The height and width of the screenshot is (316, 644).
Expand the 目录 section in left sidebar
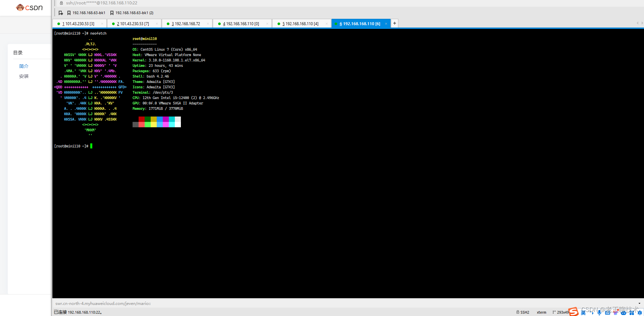click(x=18, y=52)
